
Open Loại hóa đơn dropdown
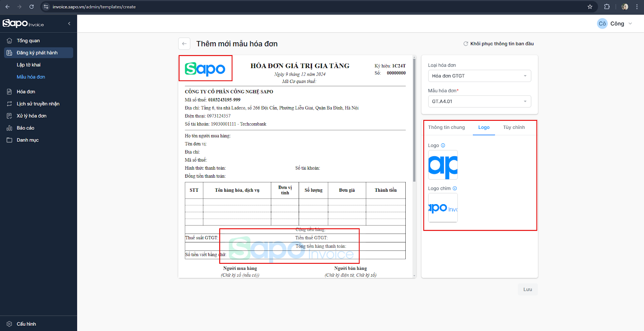479,76
